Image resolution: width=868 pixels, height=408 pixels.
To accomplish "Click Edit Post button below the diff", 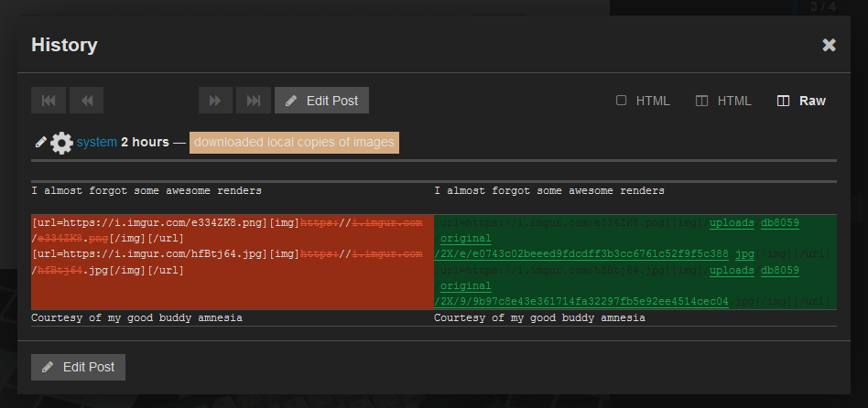I will pos(78,367).
